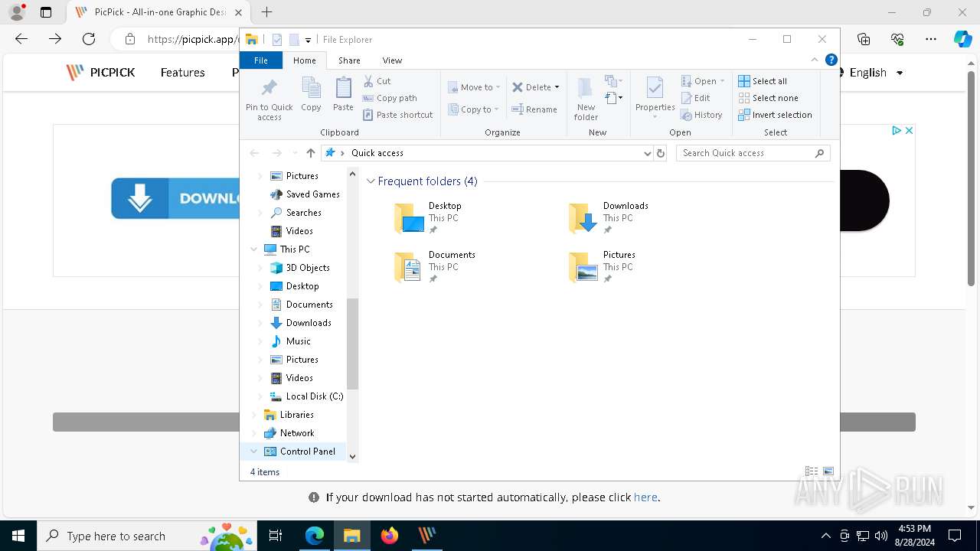Click the Up arrow navigation button
The width and height of the screenshot is (980, 551).
(310, 153)
